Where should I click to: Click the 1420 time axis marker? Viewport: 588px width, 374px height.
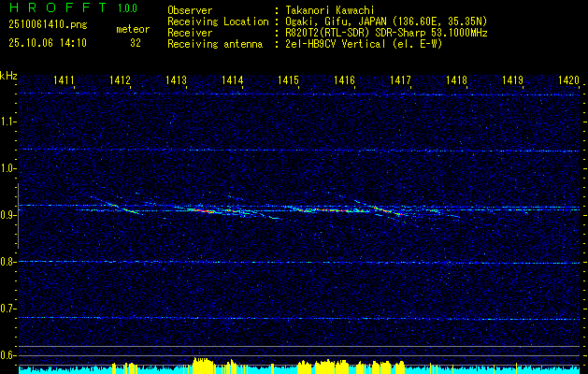(x=568, y=81)
